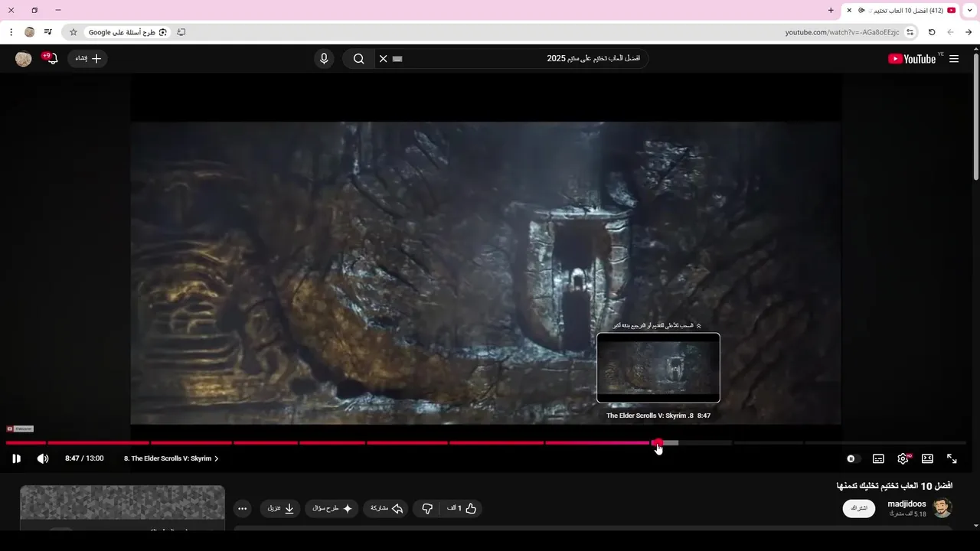Click the video title 'افضل 10 العاب تختيم تخليك تدمنها'
Image resolution: width=980 pixels, height=551 pixels.
[894, 486]
